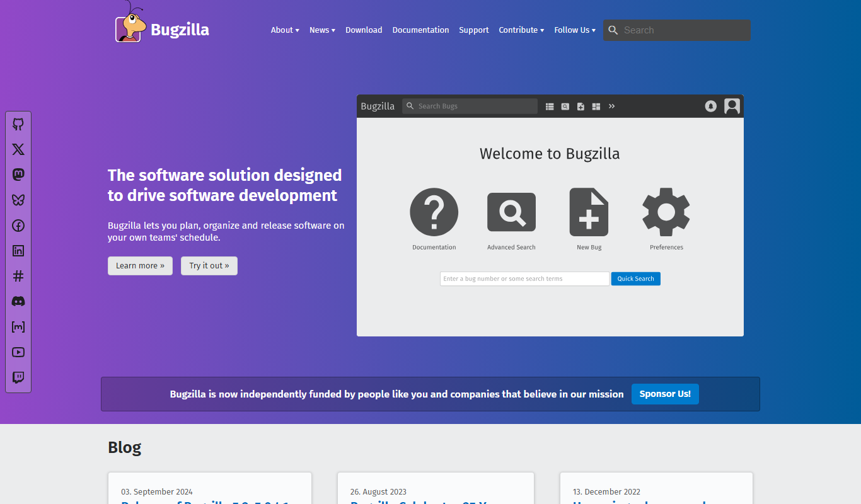The image size is (861, 504).
Task: Click the 26. August 2023 date
Action: 378,492
